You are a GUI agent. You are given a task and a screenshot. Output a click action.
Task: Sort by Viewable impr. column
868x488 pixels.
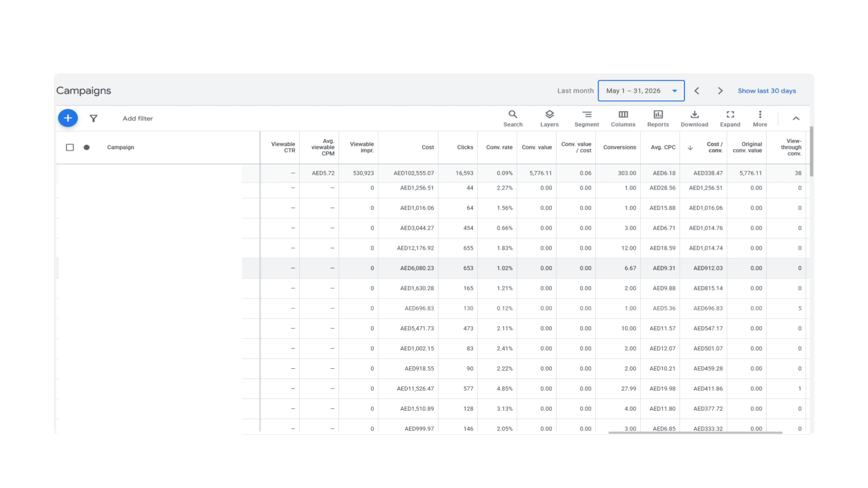pyautogui.click(x=362, y=147)
